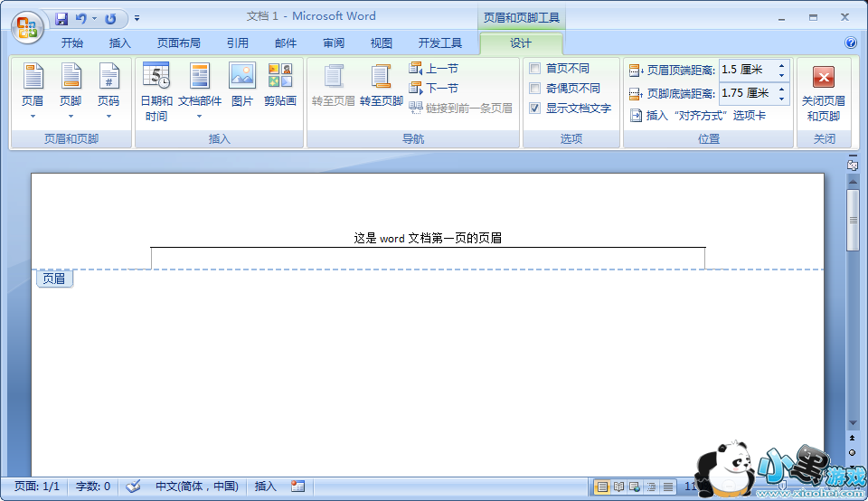Image resolution: width=868 pixels, height=501 pixels.
Task: Open the 审阅 tab
Action: [334, 43]
